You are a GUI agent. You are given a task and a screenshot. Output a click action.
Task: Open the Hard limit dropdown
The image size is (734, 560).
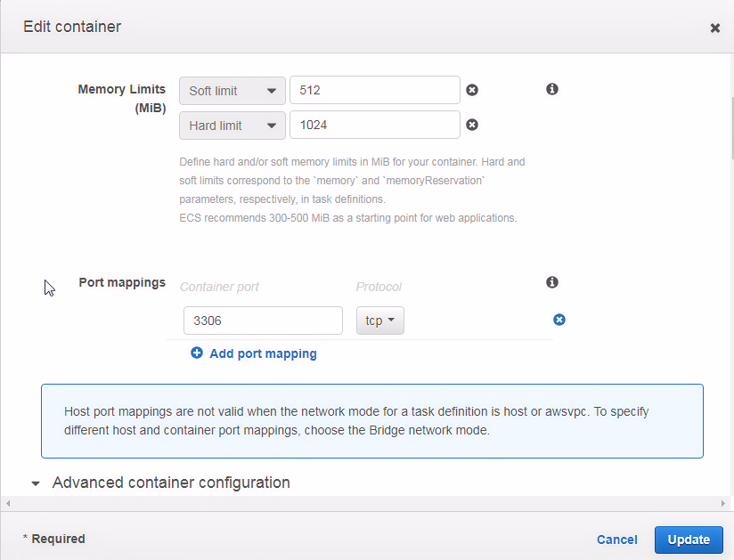(x=232, y=126)
